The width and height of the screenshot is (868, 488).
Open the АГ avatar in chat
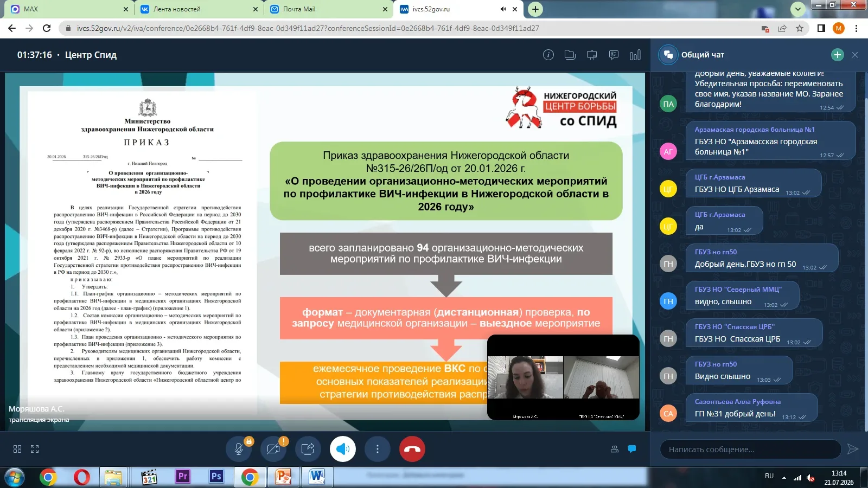668,151
